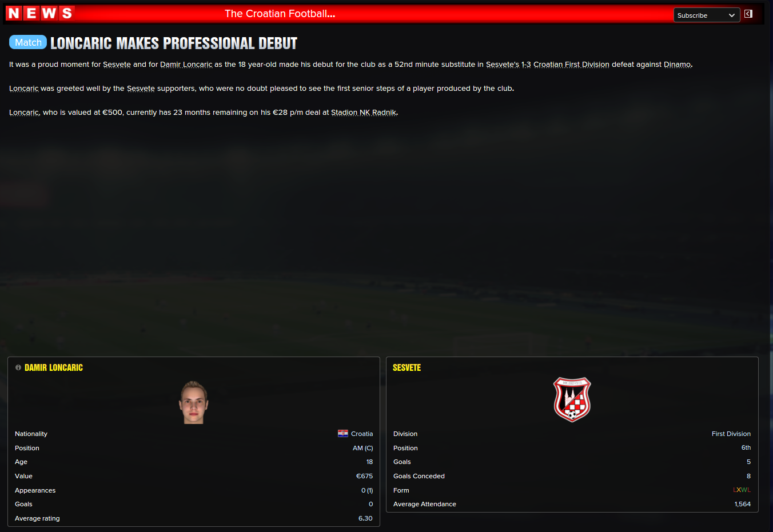
Task: Follow the Croatian First Division link
Action: tap(571, 65)
